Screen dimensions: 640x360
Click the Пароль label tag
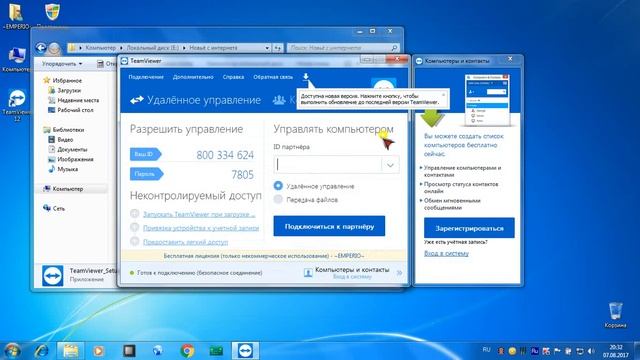point(147,174)
